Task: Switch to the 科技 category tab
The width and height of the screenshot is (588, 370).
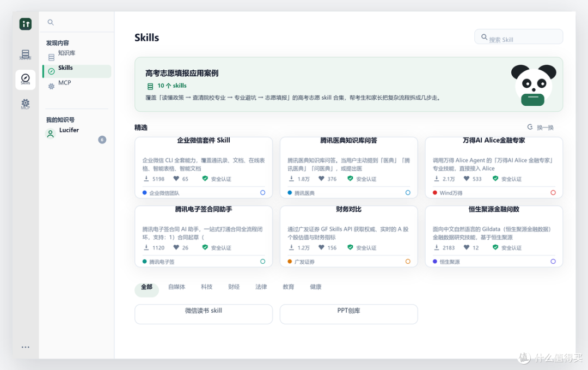Action: 207,287
